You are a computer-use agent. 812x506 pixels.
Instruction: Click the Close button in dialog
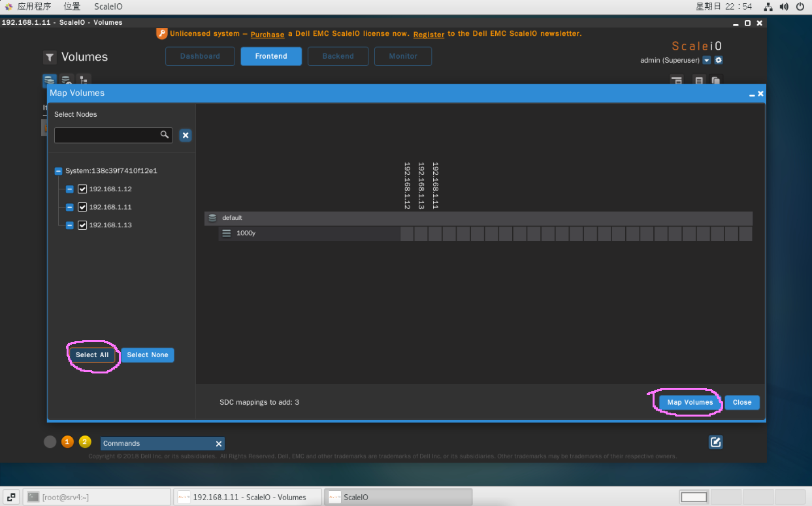[742, 402]
